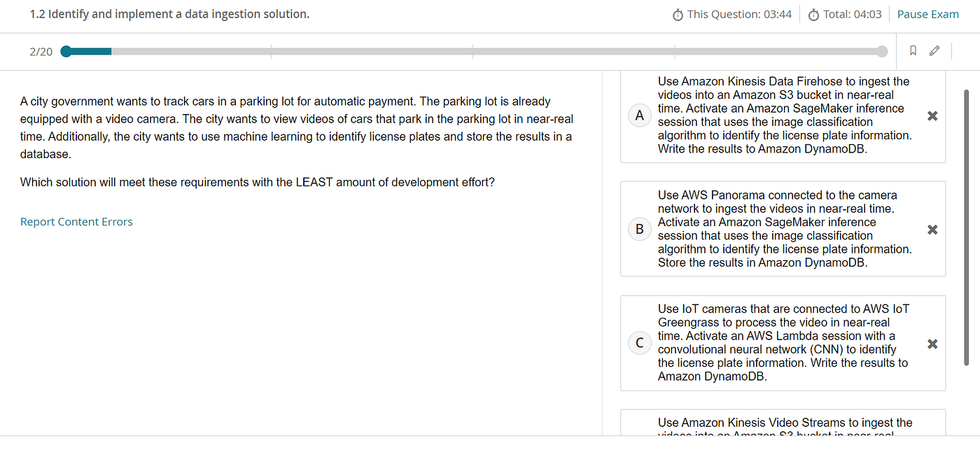980x450 pixels.
Task: Pick answer C radio circle
Action: point(639,344)
